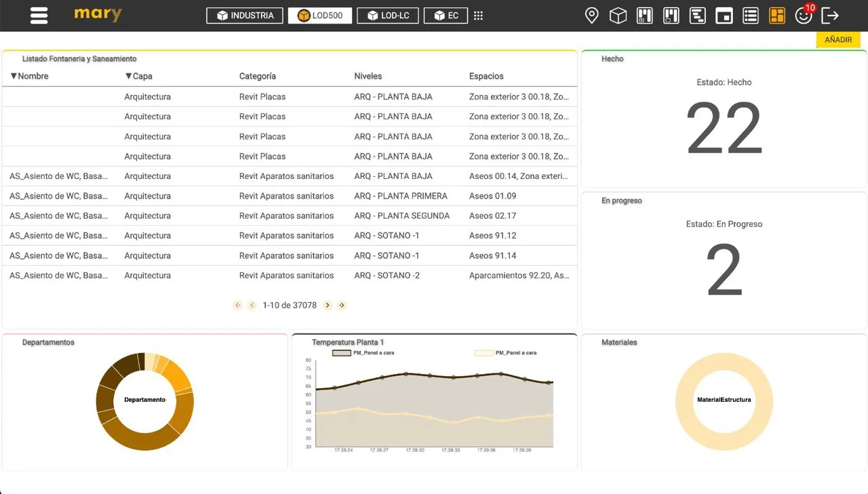Click the 1-10 de 37078 pagination text

pos(290,305)
